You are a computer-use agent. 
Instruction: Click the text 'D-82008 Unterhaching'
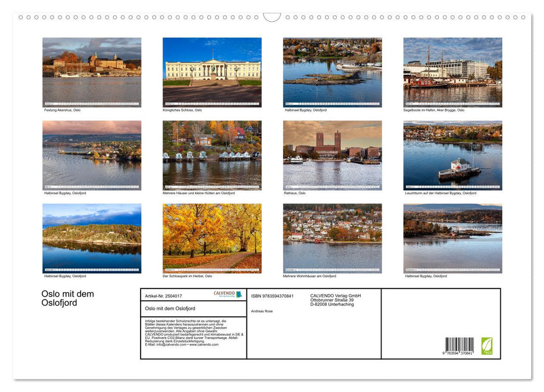(332, 305)
